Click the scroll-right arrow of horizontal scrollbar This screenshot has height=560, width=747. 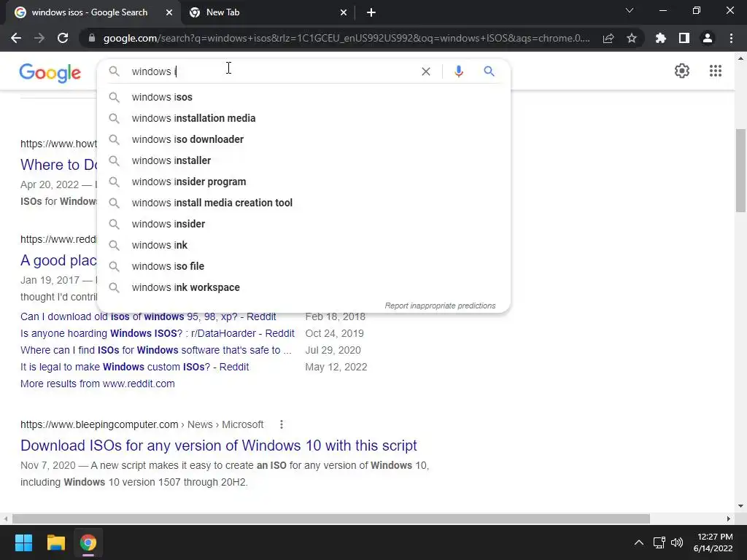coord(729,518)
